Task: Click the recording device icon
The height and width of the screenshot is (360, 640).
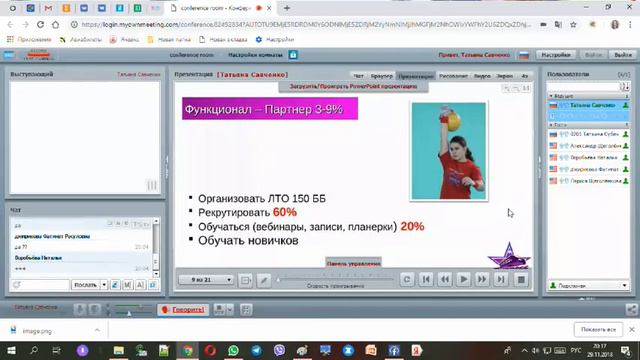Action: (x=220, y=310)
